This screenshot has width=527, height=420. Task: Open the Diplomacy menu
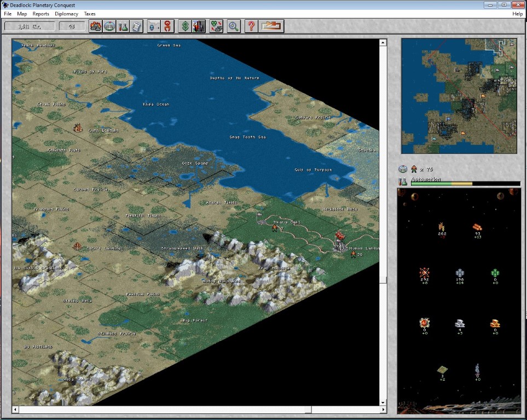[66, 14]
